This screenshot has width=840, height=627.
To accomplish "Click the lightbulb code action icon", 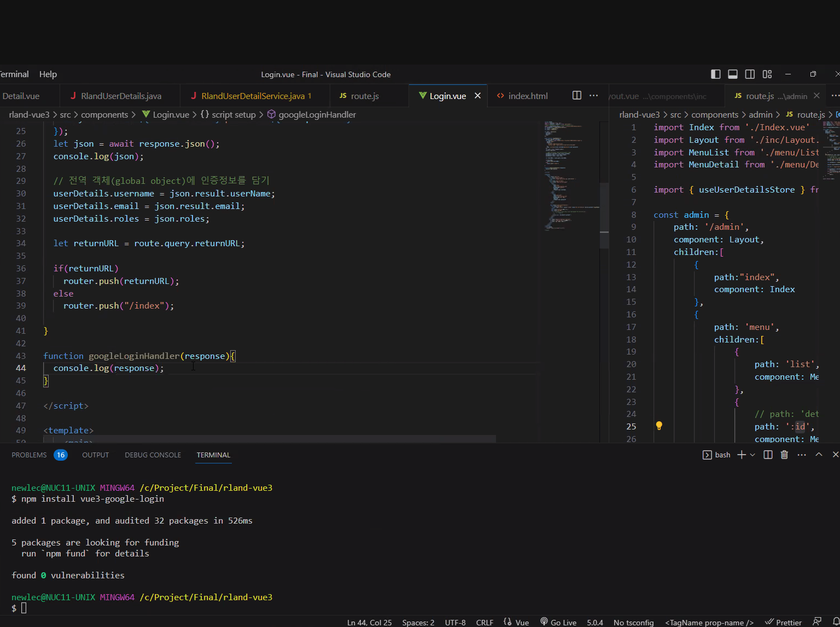I will (x=659, y=426).
